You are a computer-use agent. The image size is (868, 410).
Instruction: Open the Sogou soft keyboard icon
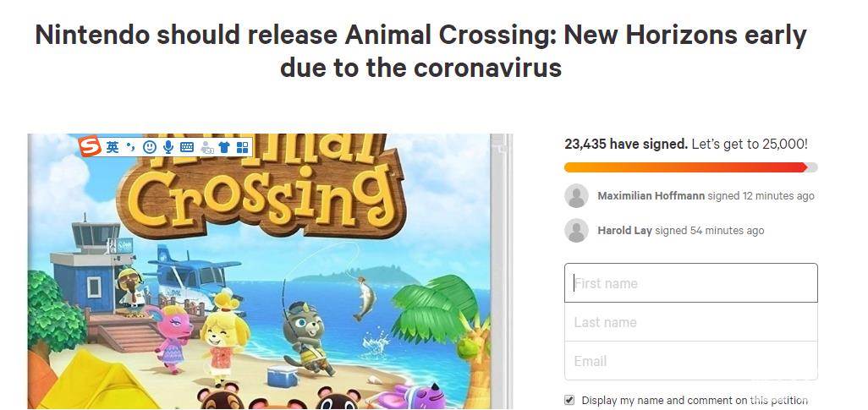187,147
